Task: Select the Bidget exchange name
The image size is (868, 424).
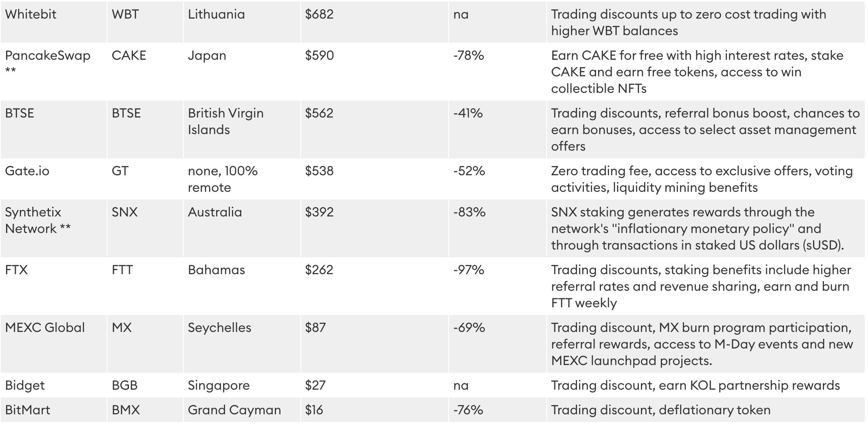Action: pyautogui.click(x=25, y=386)
